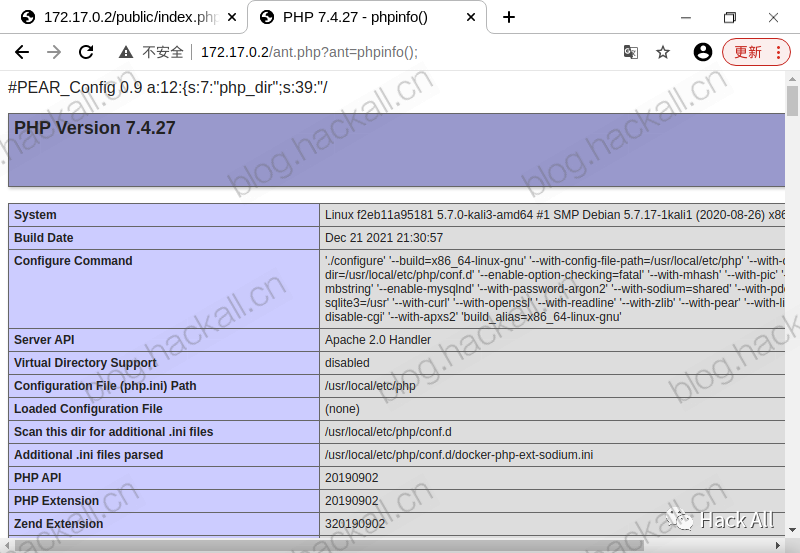
Task: Click the Apache 2.0 Handler value
Action: [x=378, y=340]
